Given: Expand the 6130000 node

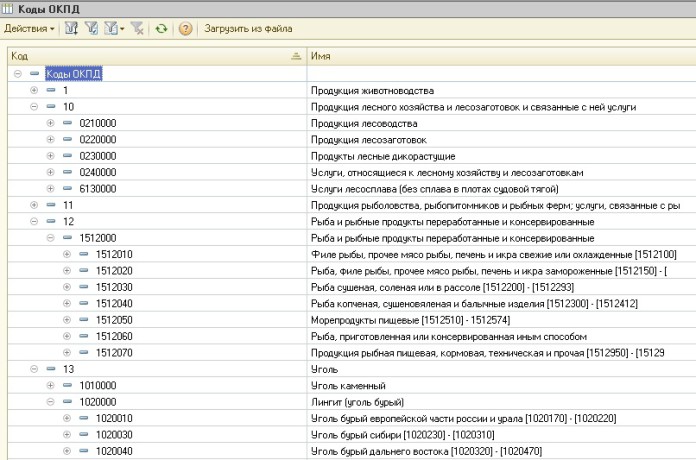Looking at the screenshot, I should [50, 189].
